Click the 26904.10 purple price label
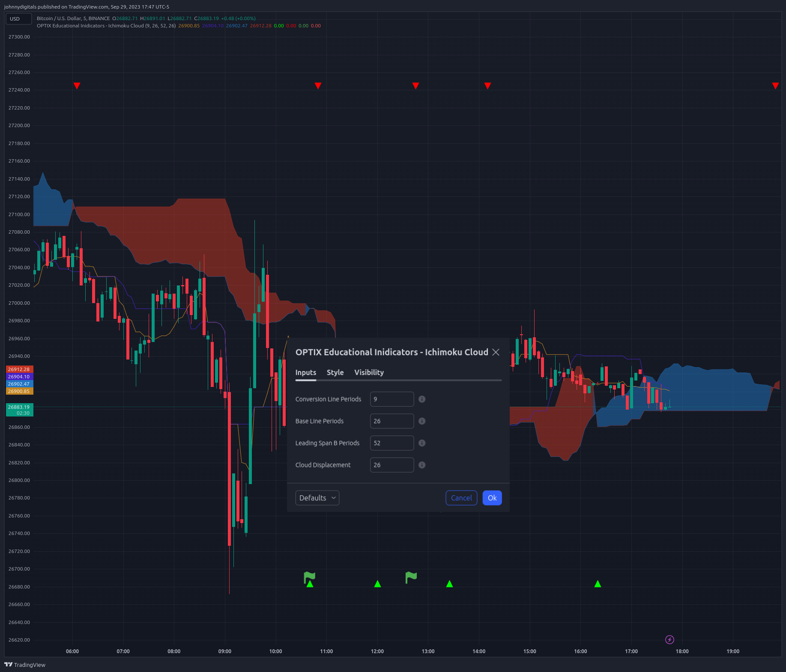Viewport: 786px width, 672px height. tap(19, 377)
